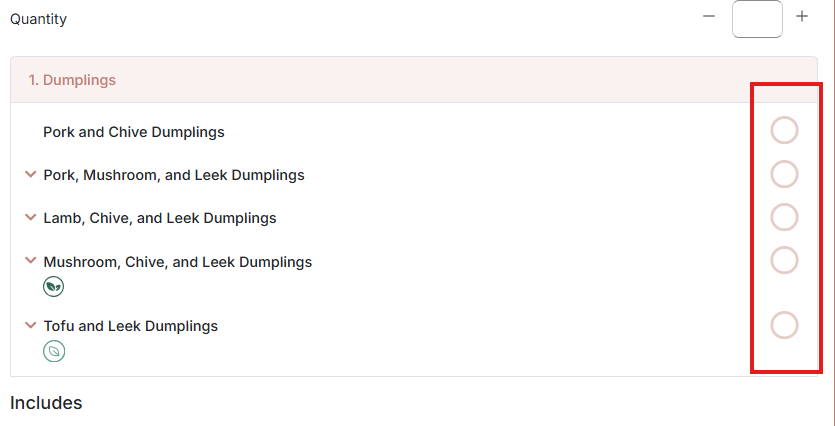
Task: Choose Pork, Mushroom, and Leek Dumplings radio
Action: (784, 174)
